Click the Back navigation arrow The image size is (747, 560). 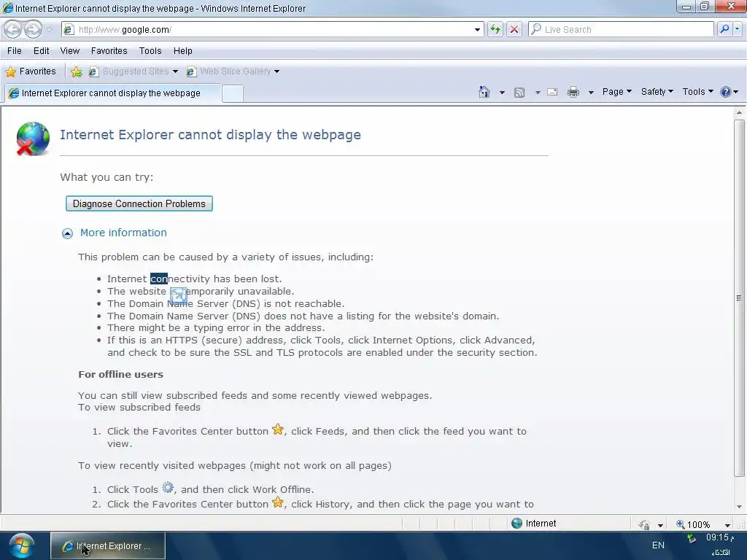pos(12,29)
